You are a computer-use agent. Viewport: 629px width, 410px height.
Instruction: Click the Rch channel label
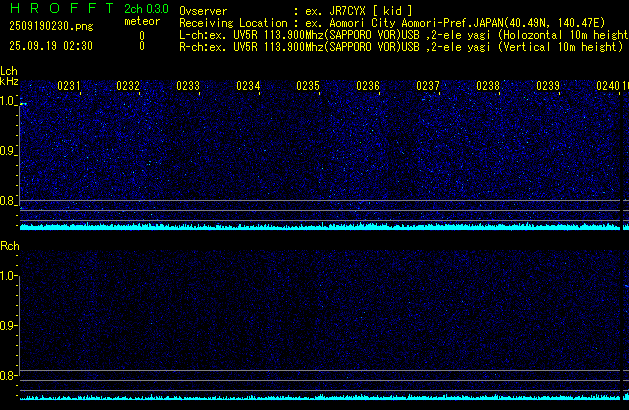tap(9, 245)
